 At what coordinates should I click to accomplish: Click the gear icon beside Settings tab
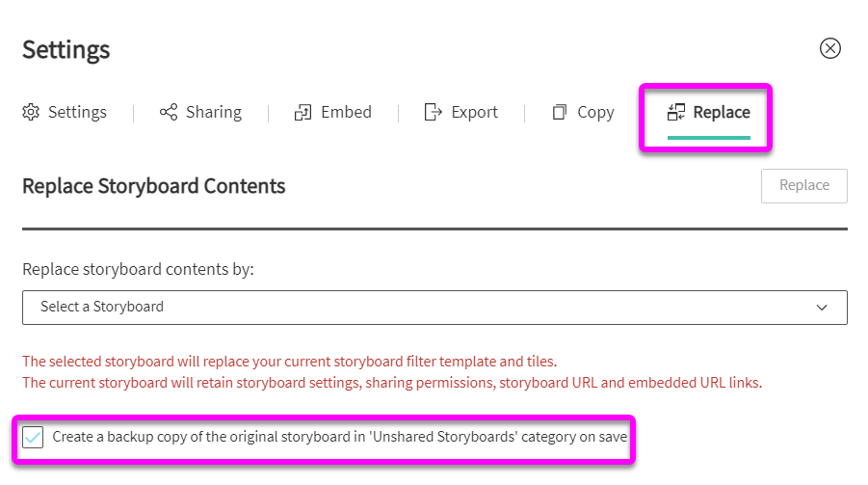point(31,113)
